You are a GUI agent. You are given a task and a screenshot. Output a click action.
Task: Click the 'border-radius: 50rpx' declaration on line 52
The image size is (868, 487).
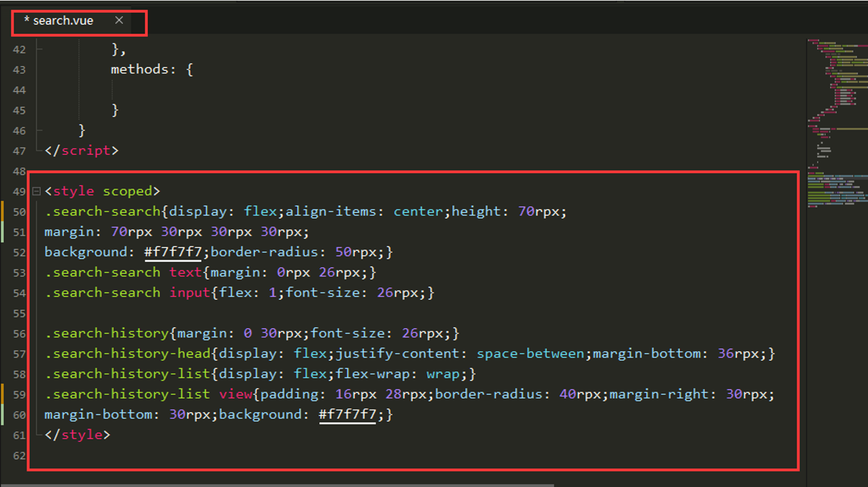point(297,252)
